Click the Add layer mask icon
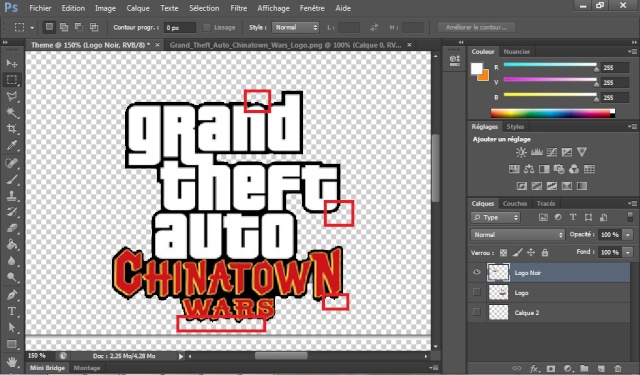 click(x=551, y=368)
